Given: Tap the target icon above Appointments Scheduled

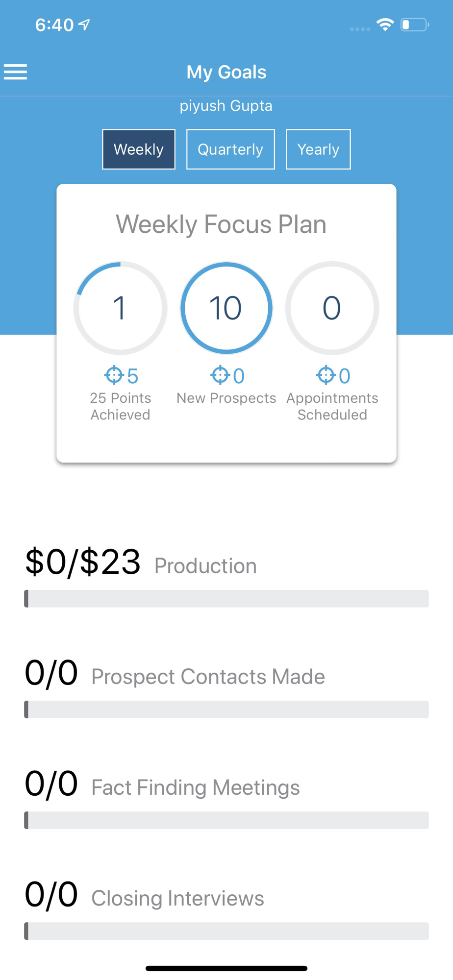Looking at the screenshot, I should pyautogui.click(x=326, y=375).
